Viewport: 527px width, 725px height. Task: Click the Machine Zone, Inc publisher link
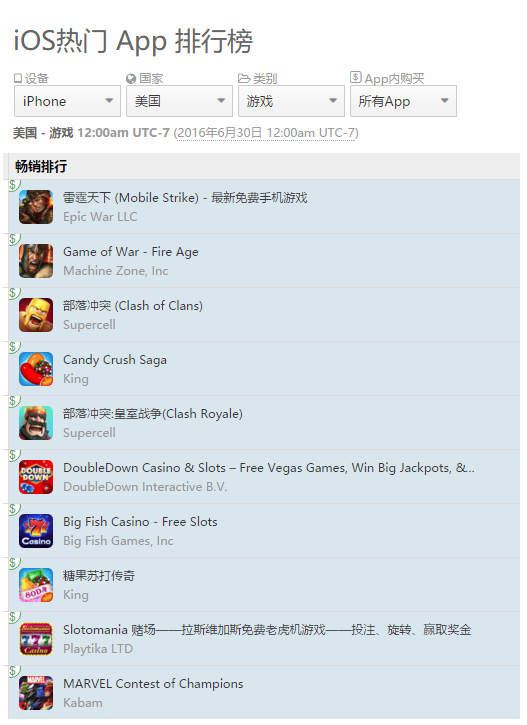[116, 271]
